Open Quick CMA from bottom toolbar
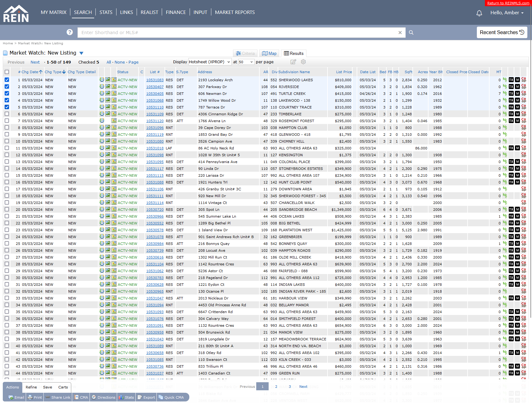The height and width of the screenshot is (403, 532). [171, 397]
